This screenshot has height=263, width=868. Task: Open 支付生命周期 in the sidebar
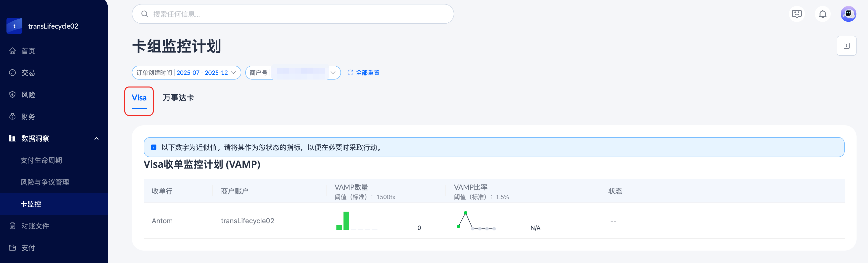pos(41,160)
